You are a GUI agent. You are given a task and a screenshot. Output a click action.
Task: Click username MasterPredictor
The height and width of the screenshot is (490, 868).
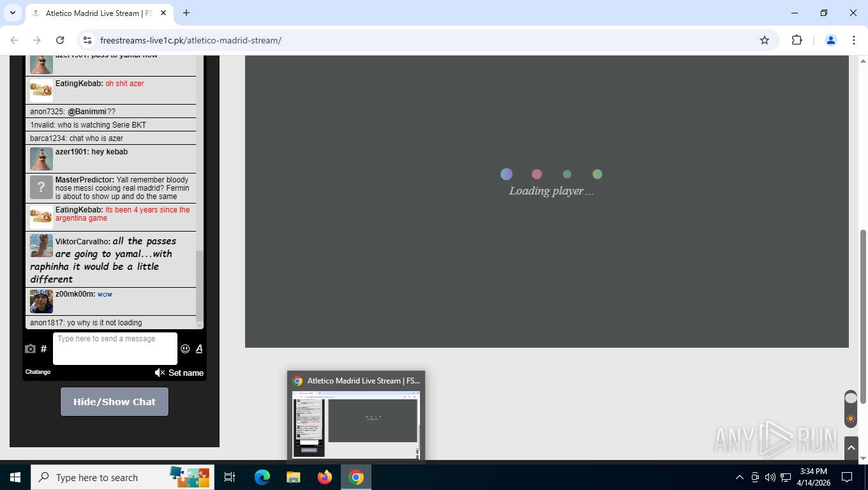[x=85, y=180]
